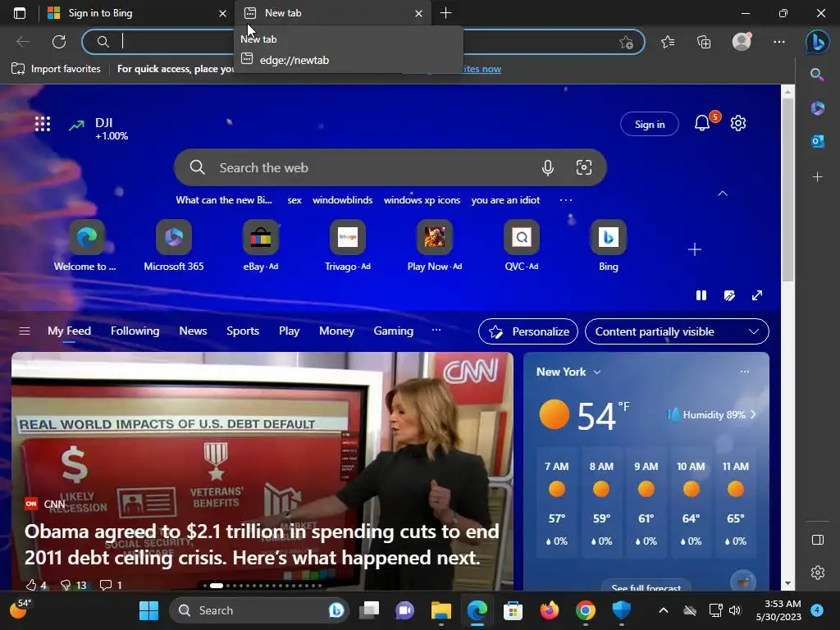The image size is (840, 630).
Task: Open Windows Start menu
Action: click(x=148, y=610)
